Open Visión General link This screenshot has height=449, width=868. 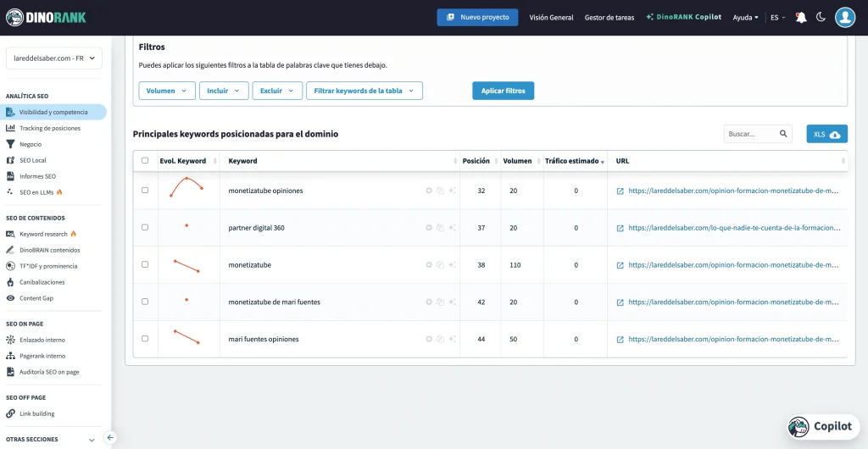(551, 17)
